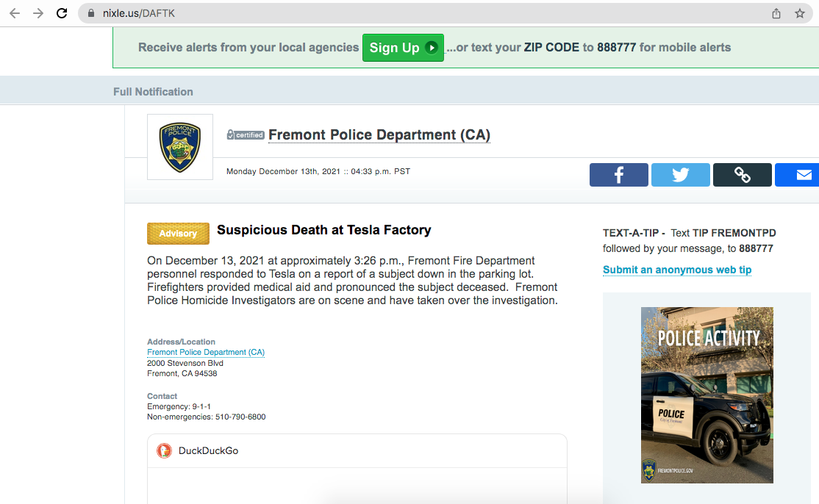This screenshot has width=819, height=504.
Task: Bookmark this page with the star icon
Action: pyautogui.click(x=800, y=13)
